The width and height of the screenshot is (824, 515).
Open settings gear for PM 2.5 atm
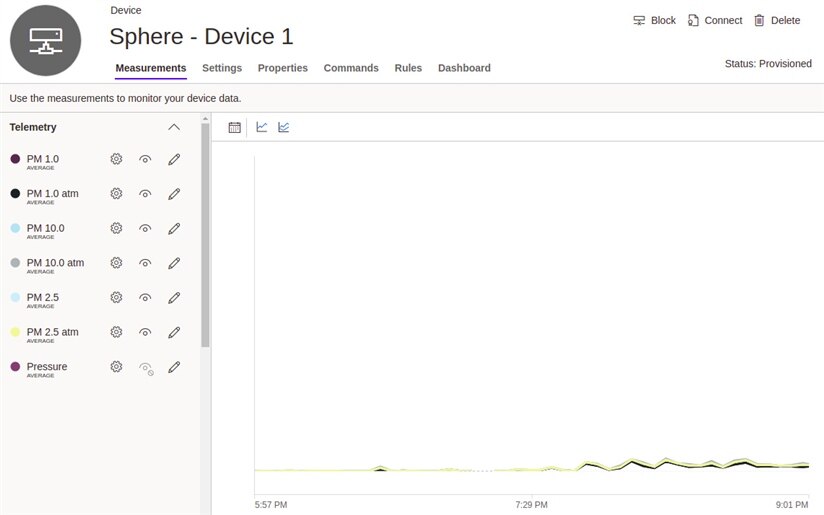tap(116, 332)
